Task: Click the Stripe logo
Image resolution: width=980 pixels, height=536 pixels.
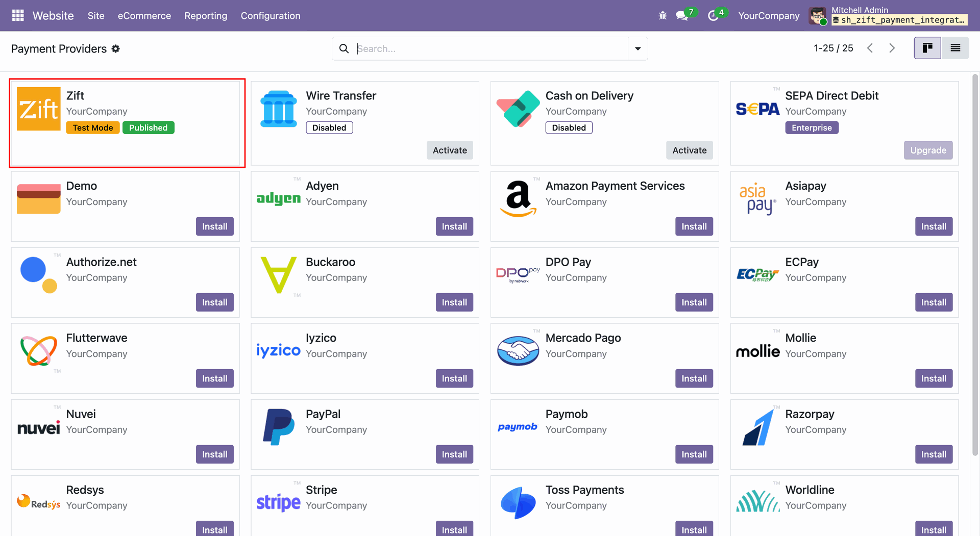Action: tap(279, 502)
